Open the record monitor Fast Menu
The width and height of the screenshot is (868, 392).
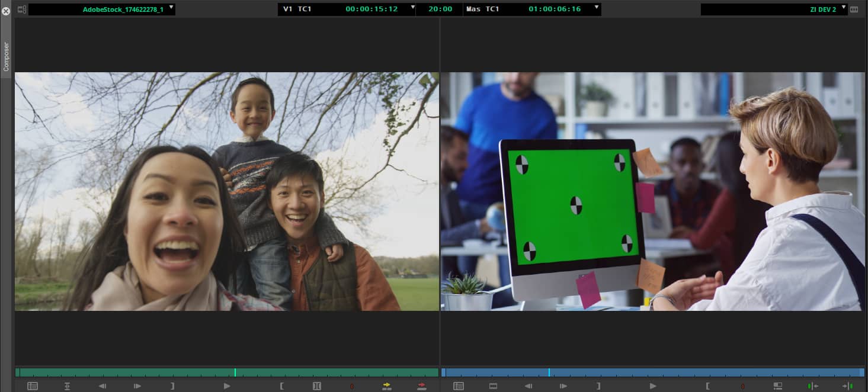pos(459,386)
